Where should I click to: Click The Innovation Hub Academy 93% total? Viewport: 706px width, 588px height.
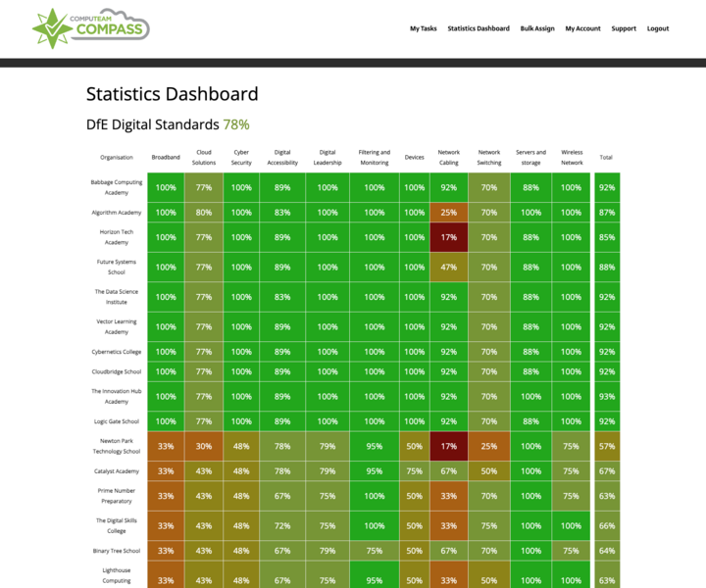[x=607, y=396]
